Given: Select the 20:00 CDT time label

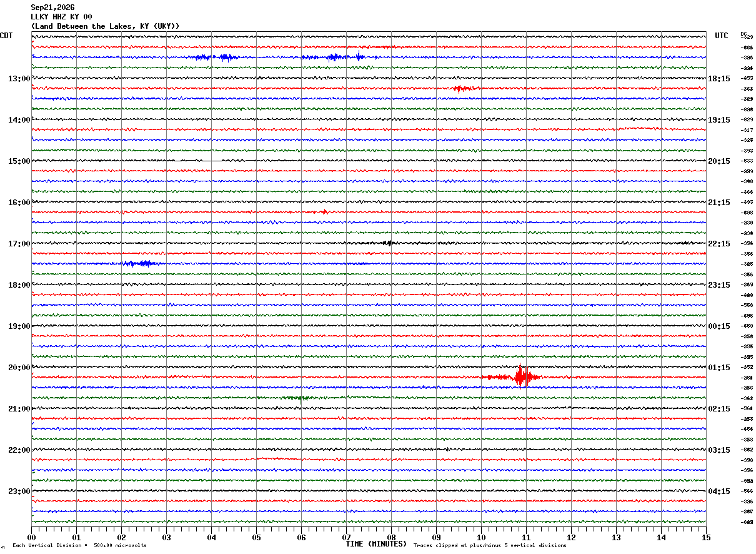Looking at the screenshot, I should (x=19, y=368).
